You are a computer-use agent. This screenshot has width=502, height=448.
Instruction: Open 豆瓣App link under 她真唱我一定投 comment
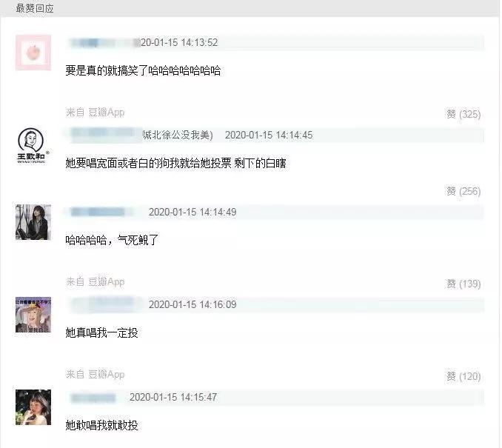[106, 375]
